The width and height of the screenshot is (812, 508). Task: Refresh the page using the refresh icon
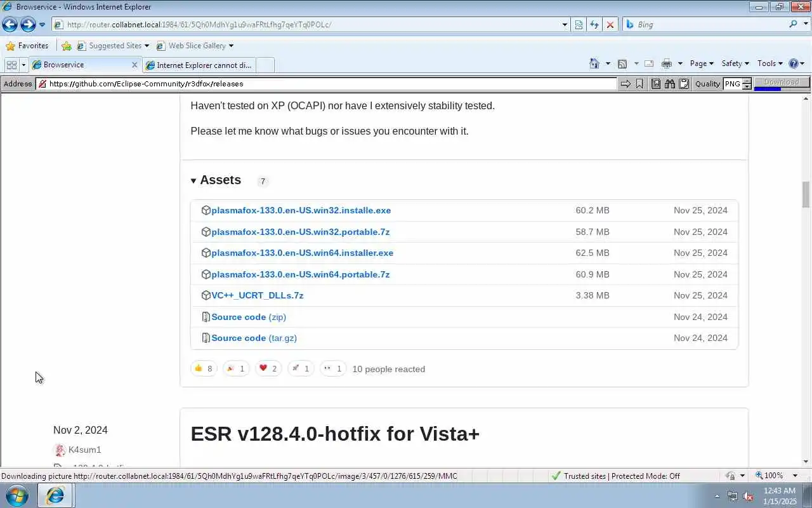tap(594, 25)
